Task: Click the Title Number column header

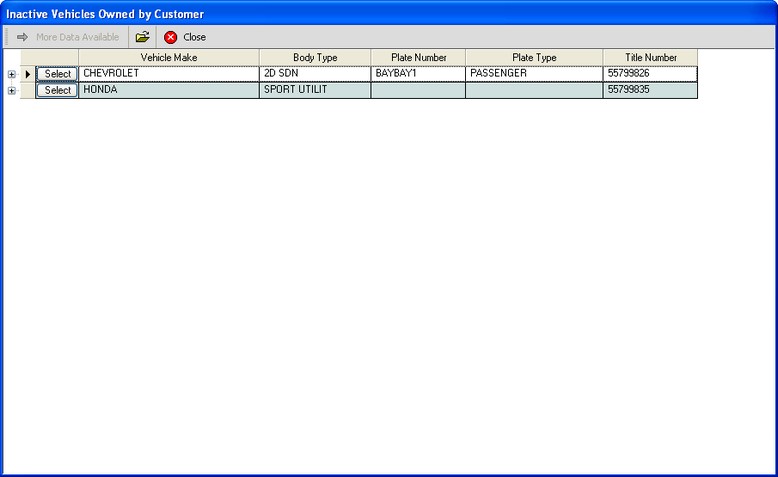Action: (650, 58)
